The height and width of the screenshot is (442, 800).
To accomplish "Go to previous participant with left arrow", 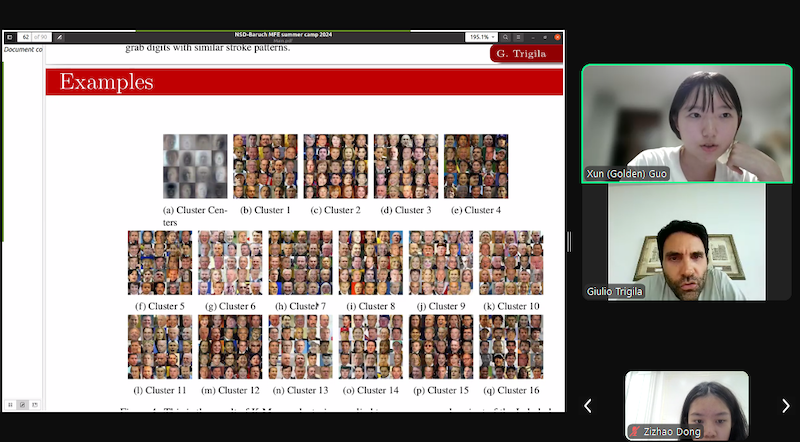I will 588,406.
